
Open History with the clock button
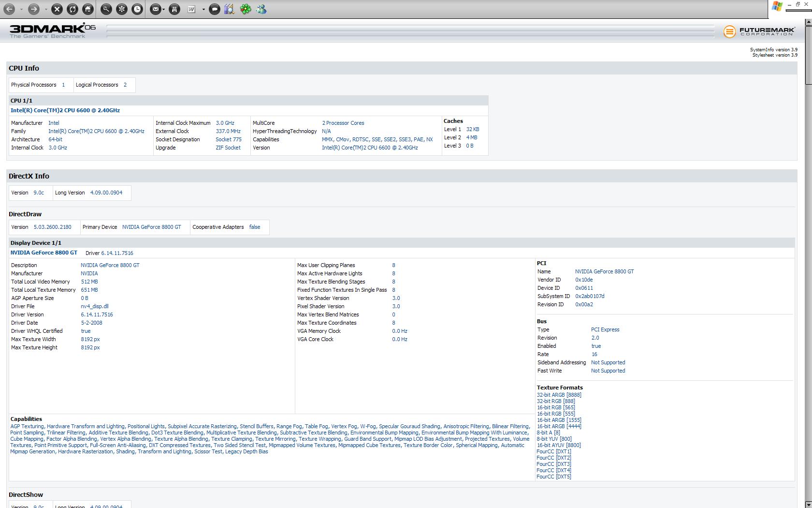(137, 9)
